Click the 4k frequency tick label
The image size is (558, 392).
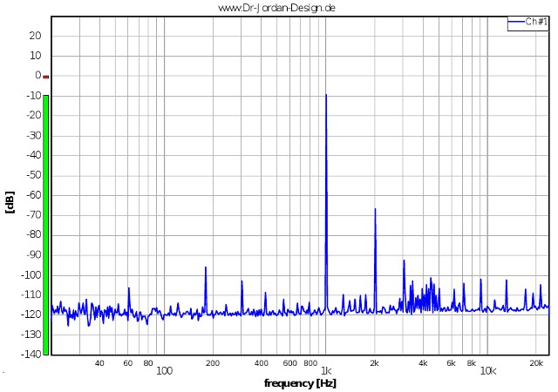[x=423, y=363]
